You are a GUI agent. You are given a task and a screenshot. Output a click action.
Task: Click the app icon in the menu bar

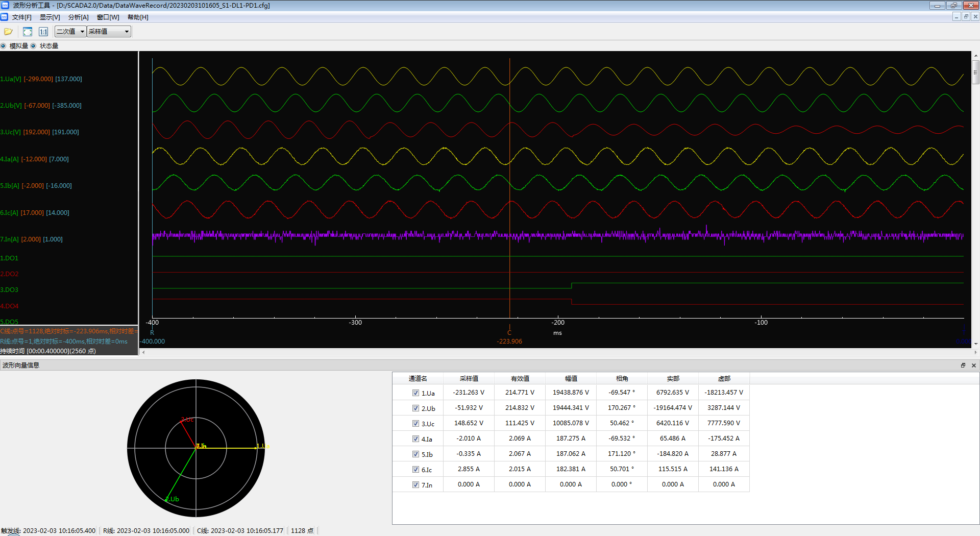coord(5,17)
